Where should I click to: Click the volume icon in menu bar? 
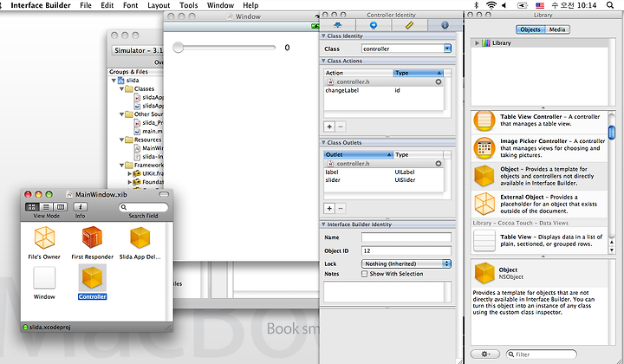click(x=504, y=5)
